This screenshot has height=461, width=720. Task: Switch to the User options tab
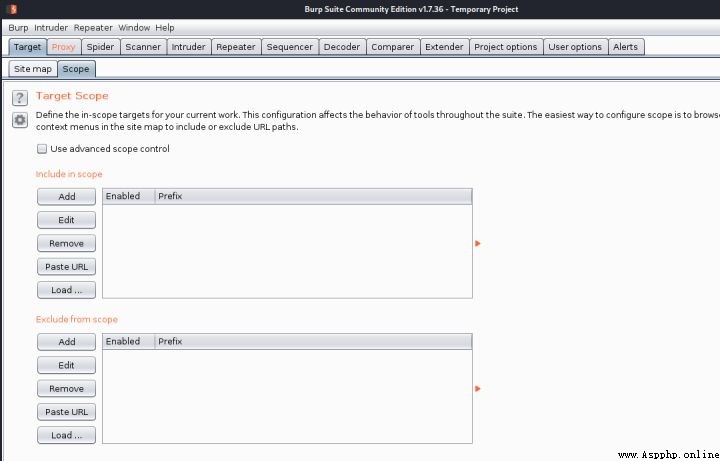[575, 47]
